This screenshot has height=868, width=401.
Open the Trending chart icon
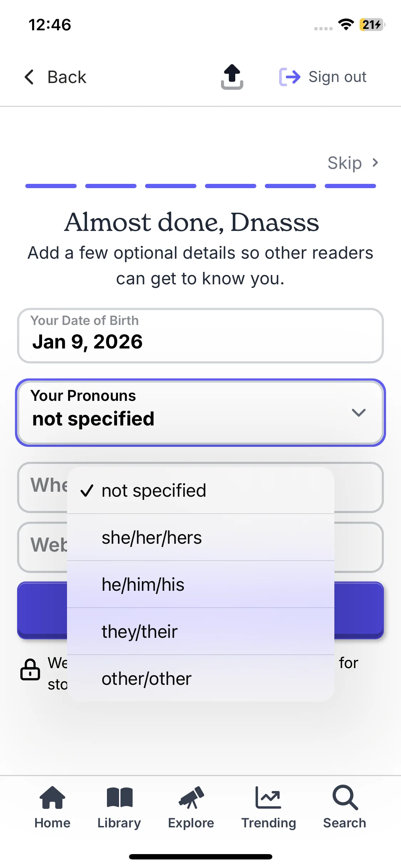pyautogui.click(x=268, y=797)
